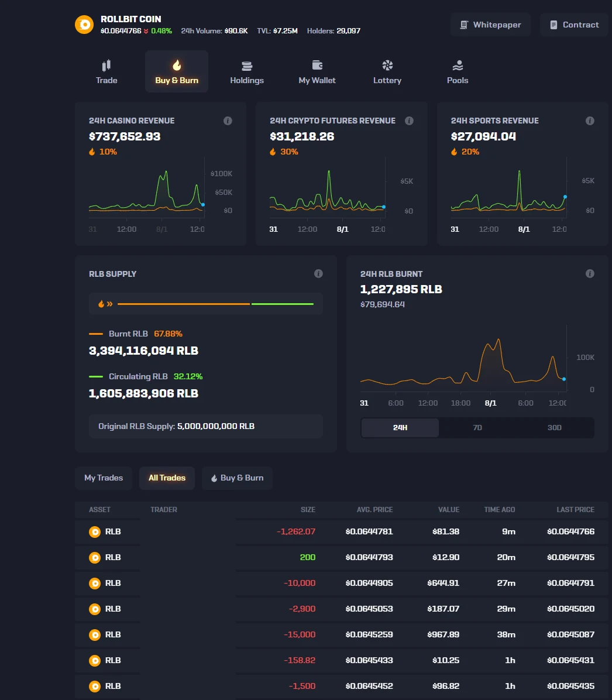Click the green circulating portion of supply bar
Viewport: 612px width, 700px height.
283,304
